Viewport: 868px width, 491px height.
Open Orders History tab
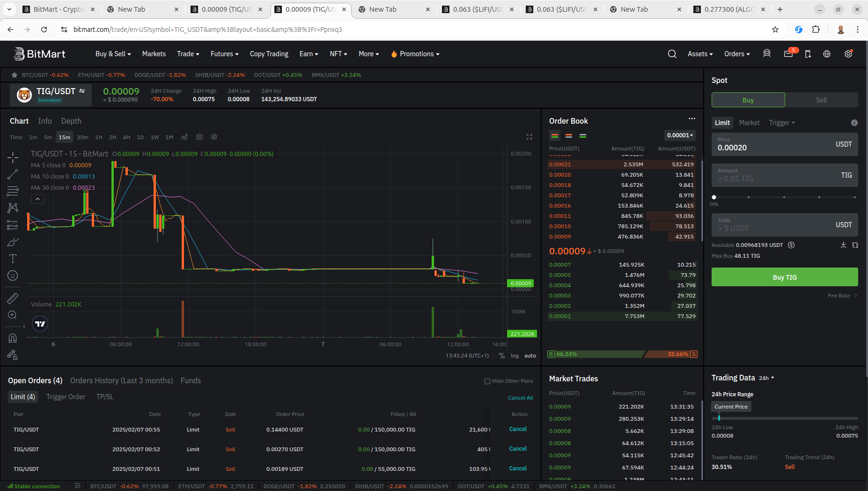(x=121, y=380)
